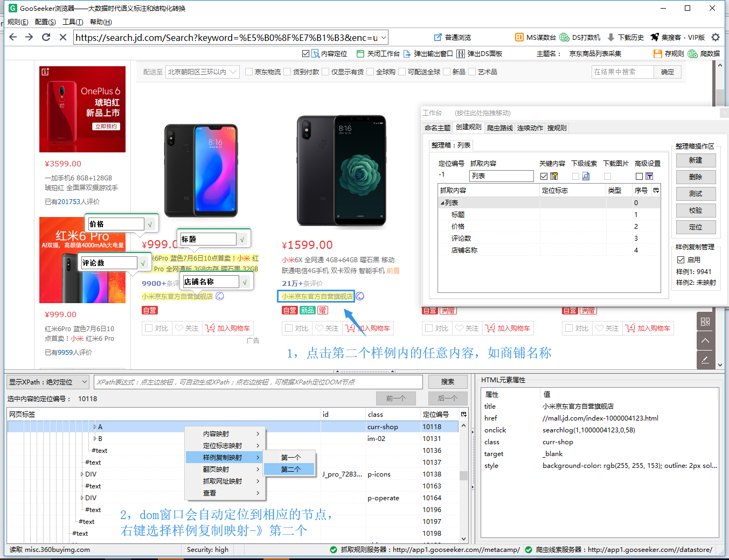Check the 全球购 filter

pyautogui.click(x=370, y=72)
